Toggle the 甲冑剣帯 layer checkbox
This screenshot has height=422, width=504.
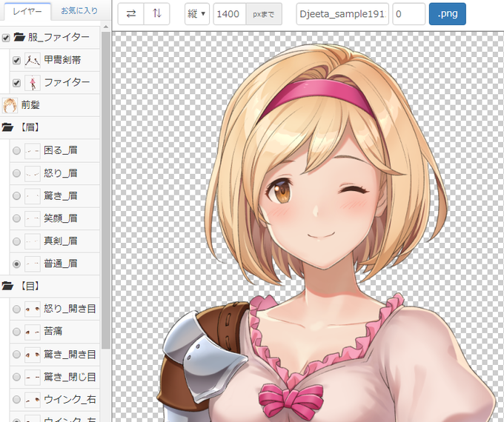tap(16, 61)
